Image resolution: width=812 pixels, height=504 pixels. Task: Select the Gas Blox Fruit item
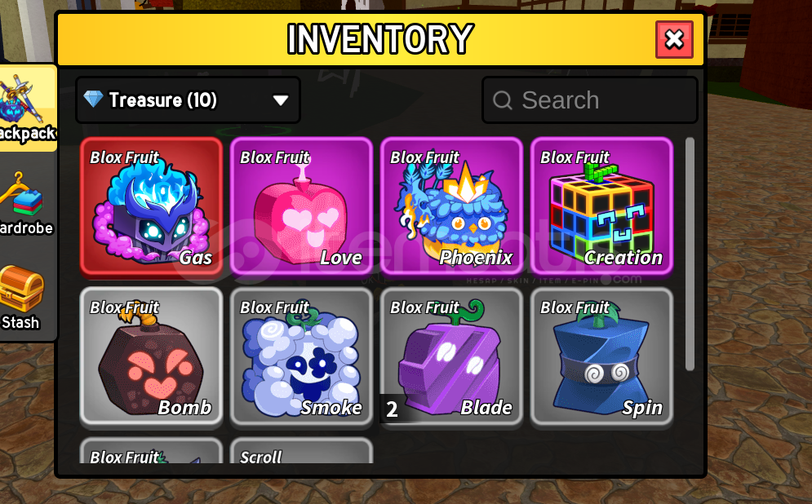point(151,206)
